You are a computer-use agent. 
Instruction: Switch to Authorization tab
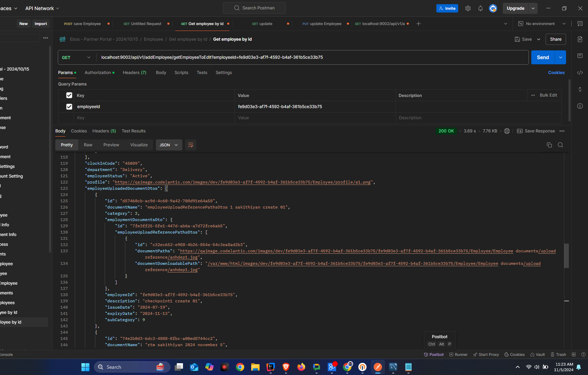100,73
